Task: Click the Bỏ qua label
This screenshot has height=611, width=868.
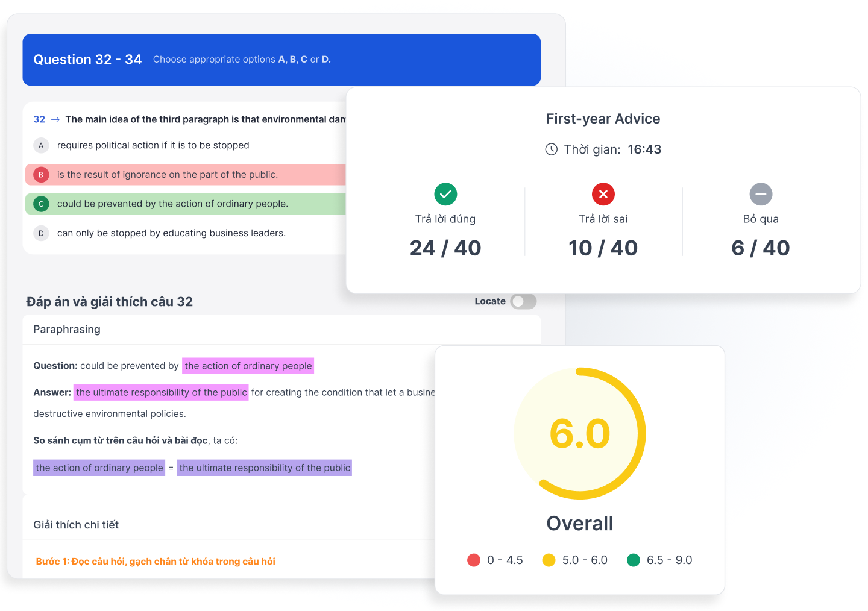Action: 761,219
